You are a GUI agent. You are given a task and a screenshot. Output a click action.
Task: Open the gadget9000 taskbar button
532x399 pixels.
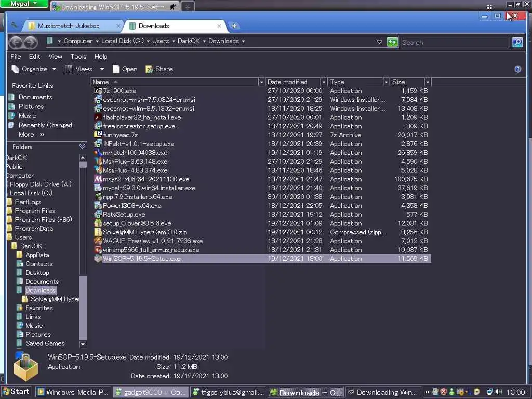click(x=150, y=392)
